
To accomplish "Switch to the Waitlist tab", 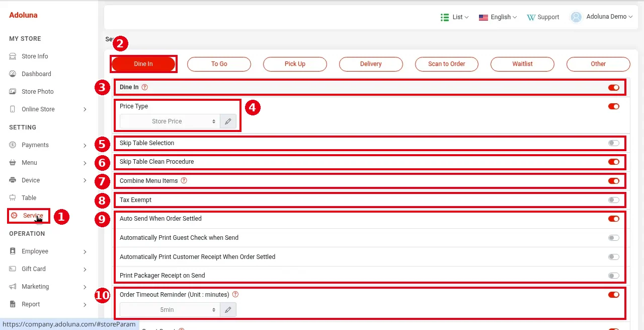I will tap(522, 64).
